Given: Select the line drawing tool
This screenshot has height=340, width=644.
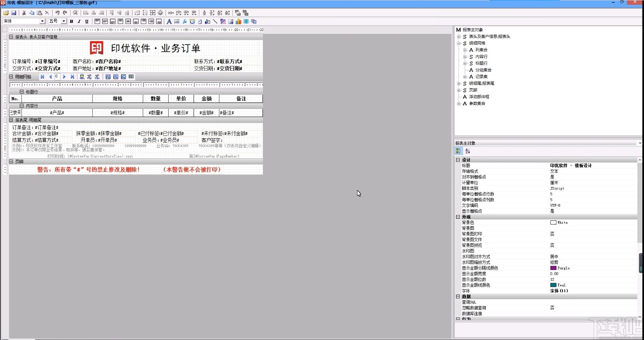Looking at the screenshot, I should (215, 21).
